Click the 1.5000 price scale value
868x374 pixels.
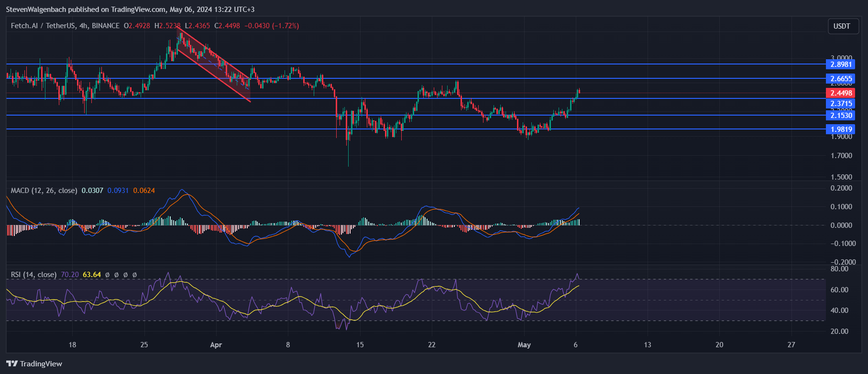[x=841, y=177]
